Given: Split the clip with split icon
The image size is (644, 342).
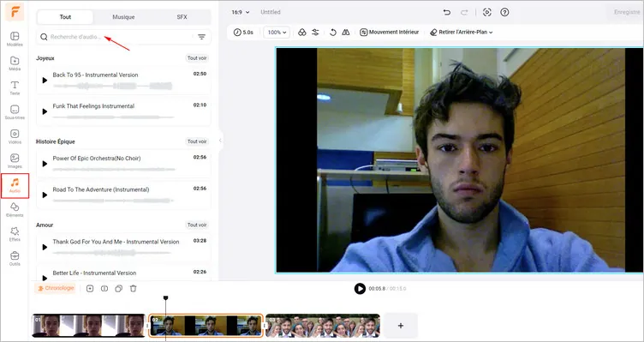Looking at the screenshot, I should pos(104,289).
